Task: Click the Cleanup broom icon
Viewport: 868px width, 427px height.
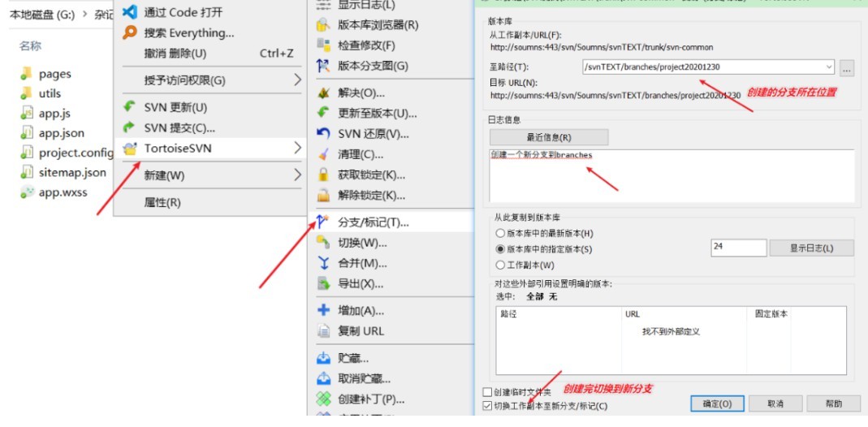Action: (322, 154)
